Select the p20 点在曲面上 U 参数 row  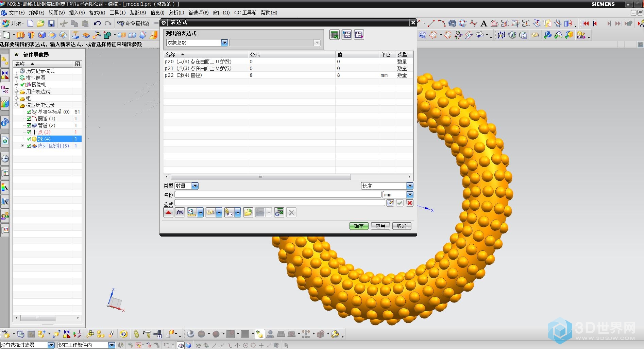click(x=288, y=62)
